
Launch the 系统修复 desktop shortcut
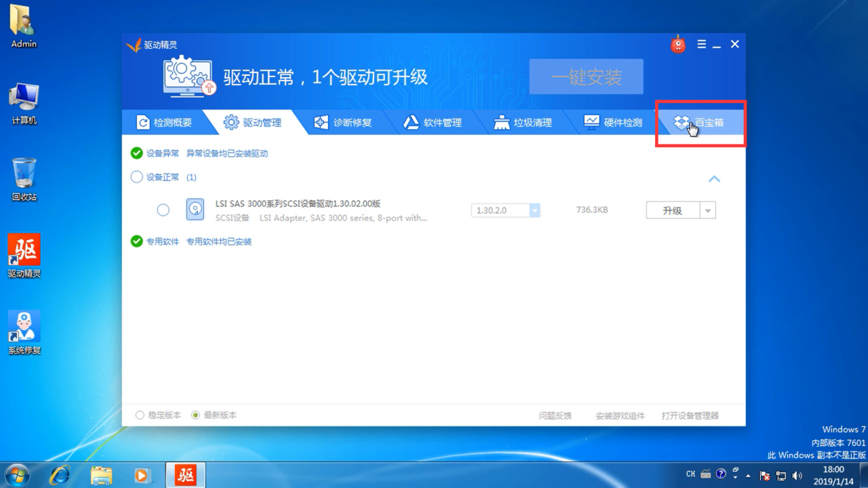pos(24,333)
